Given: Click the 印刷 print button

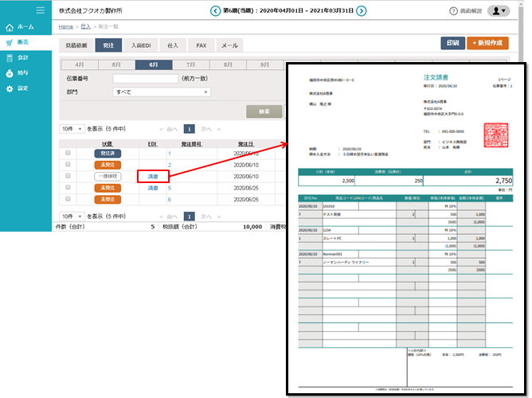Looking at the screenshot, I should point(452,43).
